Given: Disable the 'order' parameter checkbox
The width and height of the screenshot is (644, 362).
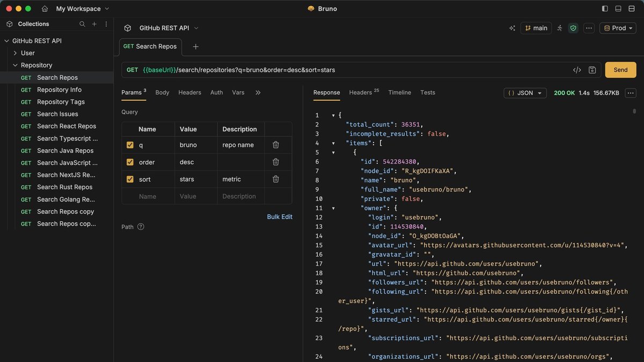Looking at the screenshot, I should [x=130, y=162].
